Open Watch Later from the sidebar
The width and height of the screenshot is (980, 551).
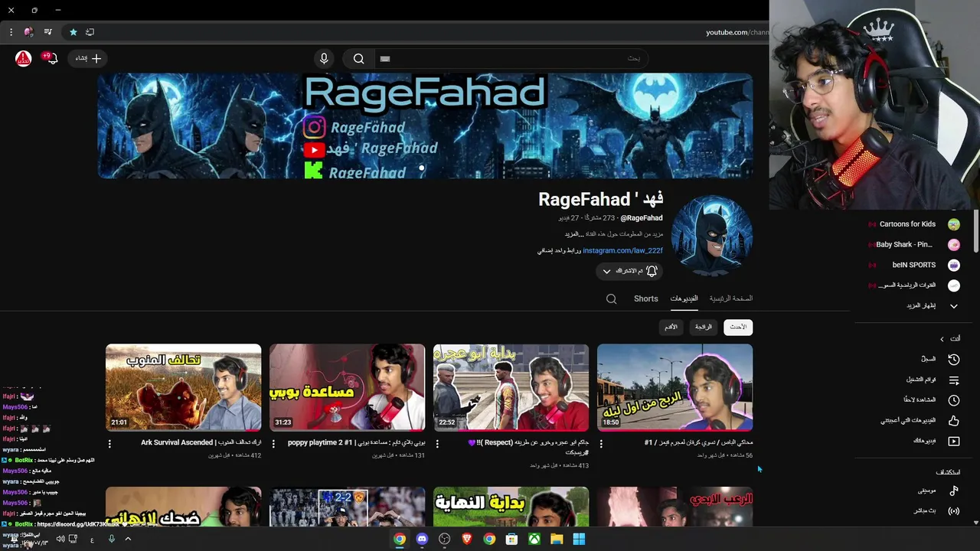pos(931,399)
